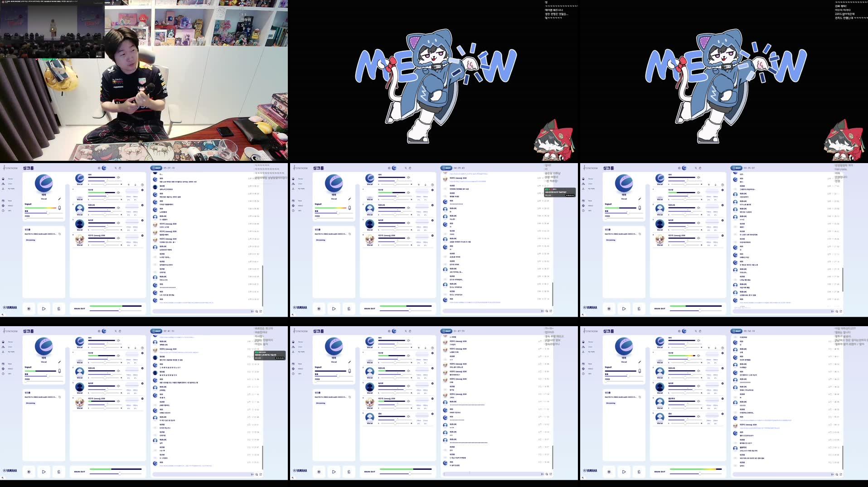
Task: Click magnifier icon below YAMAHA in 01:47 timer window
Action: pos(292,477)
